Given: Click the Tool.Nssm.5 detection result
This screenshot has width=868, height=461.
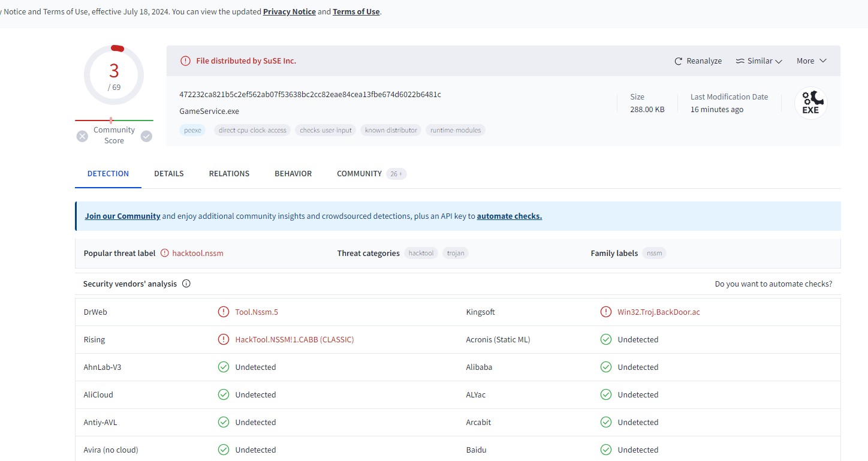Looking at the screenshot, I should click(257, 312).
